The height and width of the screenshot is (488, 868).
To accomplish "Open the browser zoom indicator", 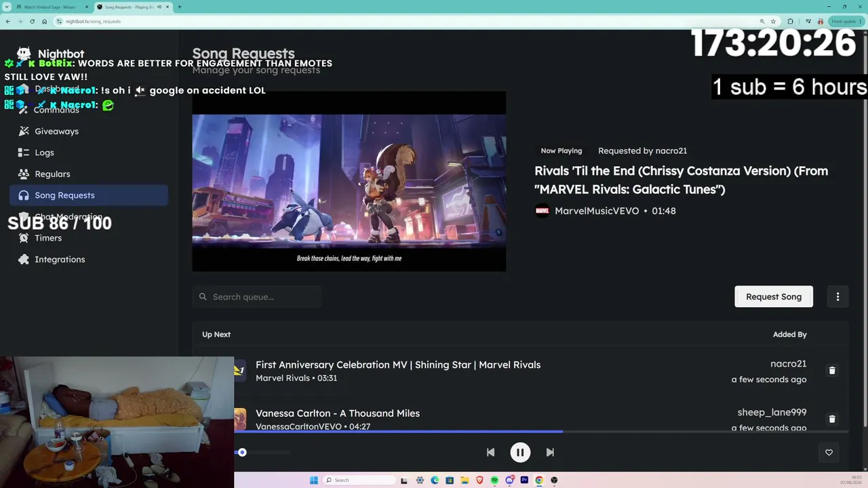I will 763,21.
